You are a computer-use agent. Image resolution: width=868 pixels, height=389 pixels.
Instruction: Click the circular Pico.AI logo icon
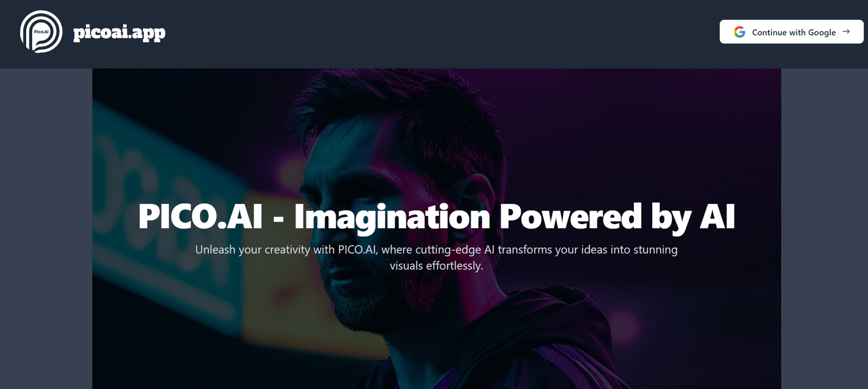click(x=41, y=31)
